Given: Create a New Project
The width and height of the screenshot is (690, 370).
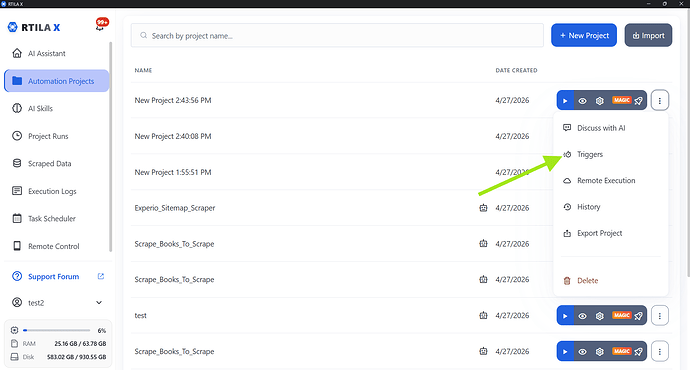Looking at the screenshot, I should click(x=584, y=35).
